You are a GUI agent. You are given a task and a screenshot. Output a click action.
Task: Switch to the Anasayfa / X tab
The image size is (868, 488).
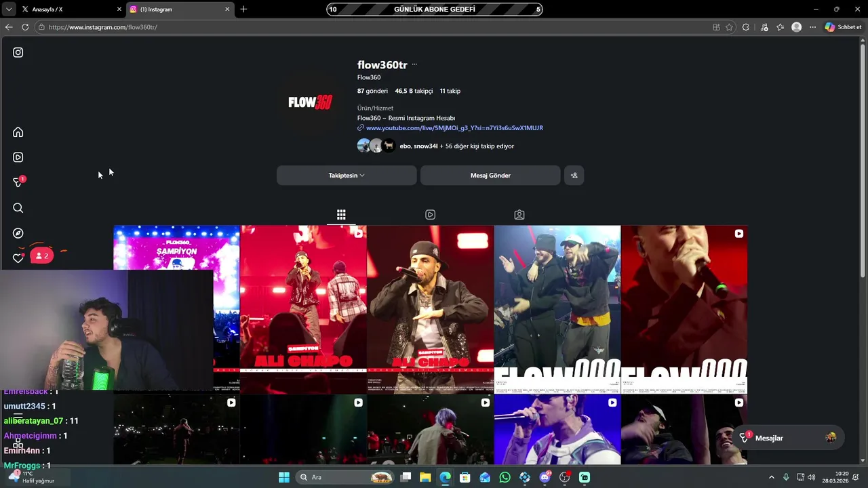tap(71, 9)
